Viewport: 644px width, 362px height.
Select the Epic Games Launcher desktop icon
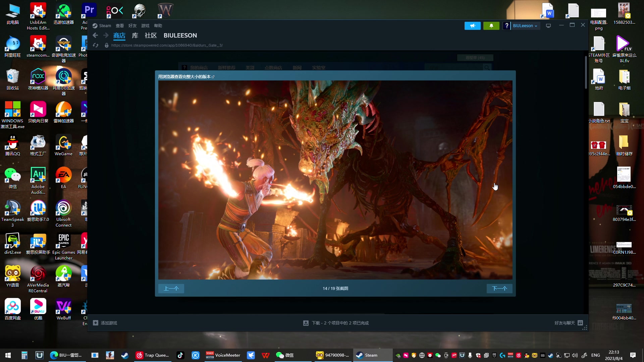click(x=64, y=247)
